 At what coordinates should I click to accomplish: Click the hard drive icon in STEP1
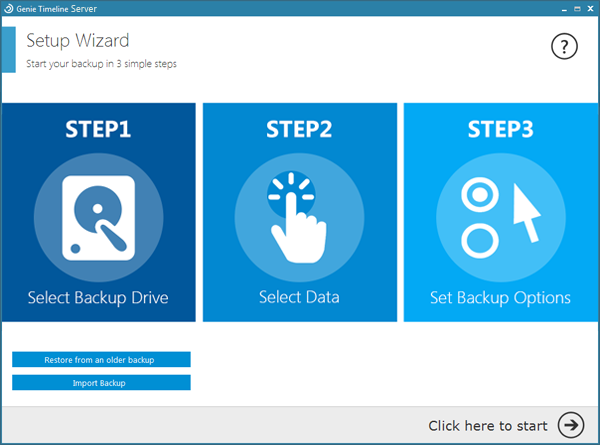pos(98,218)
